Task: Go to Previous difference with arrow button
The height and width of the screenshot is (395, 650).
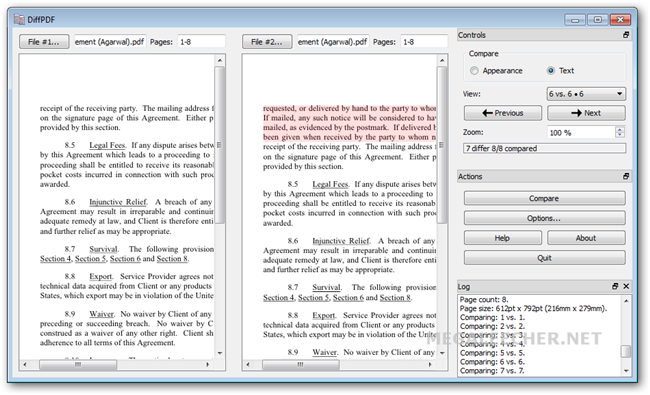Action: (502, 113)
